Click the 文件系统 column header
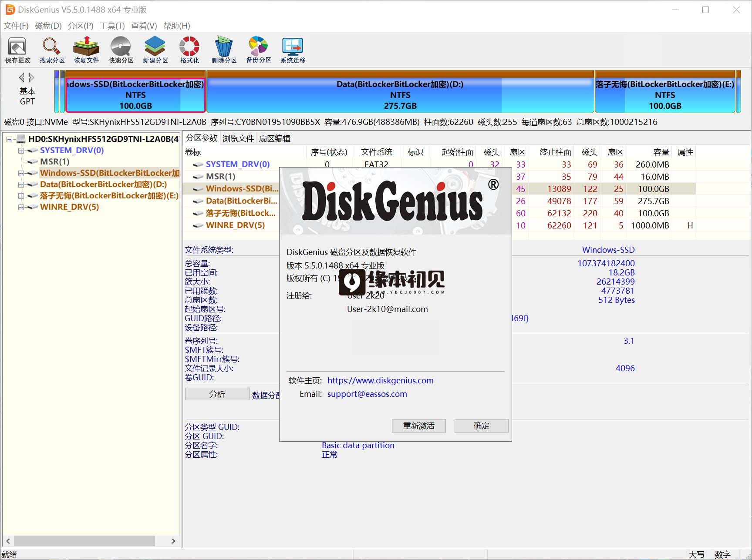This screenshot has height=560, width=752. point(376,152)
